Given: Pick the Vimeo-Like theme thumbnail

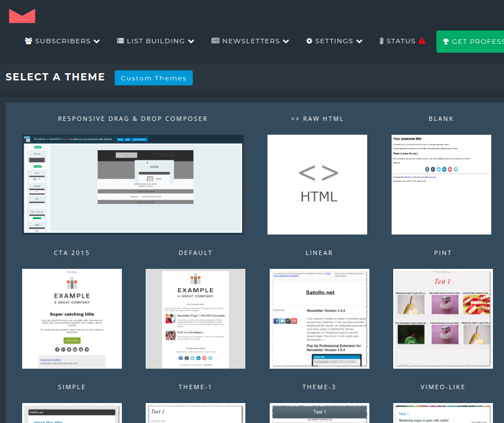Looking at the screenshot, I should pos(443,413).
